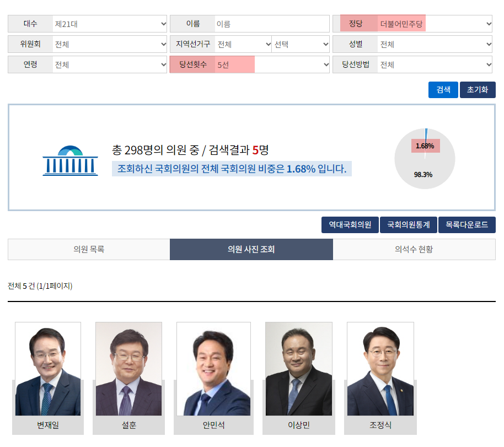
Task: Click the pie chart graphic
Action: point(425,159)
